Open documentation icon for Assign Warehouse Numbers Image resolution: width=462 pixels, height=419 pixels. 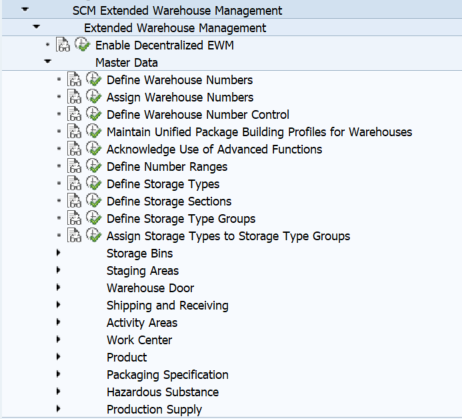point(74,97)
